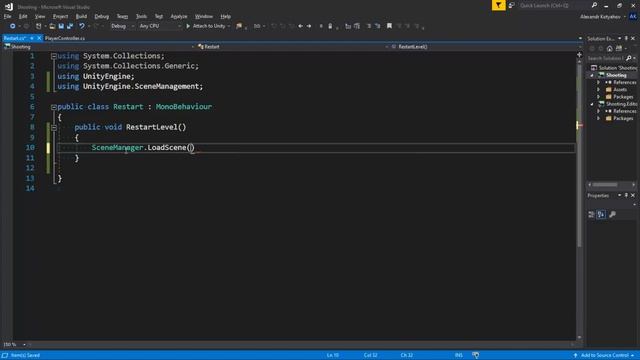640x360 pixels.
Task: Open the Restart class navigation dropdown
Action: click(293, 47)
